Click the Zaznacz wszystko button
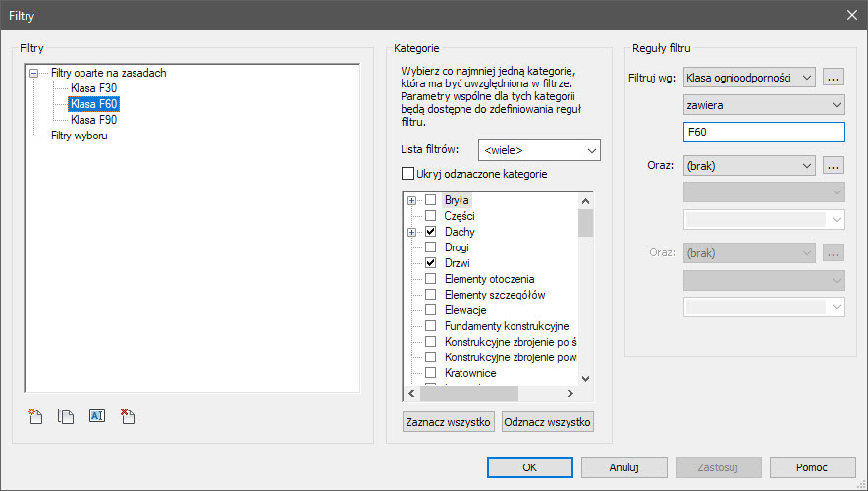This screenshot has width=868, height=491. coord(448,422)
